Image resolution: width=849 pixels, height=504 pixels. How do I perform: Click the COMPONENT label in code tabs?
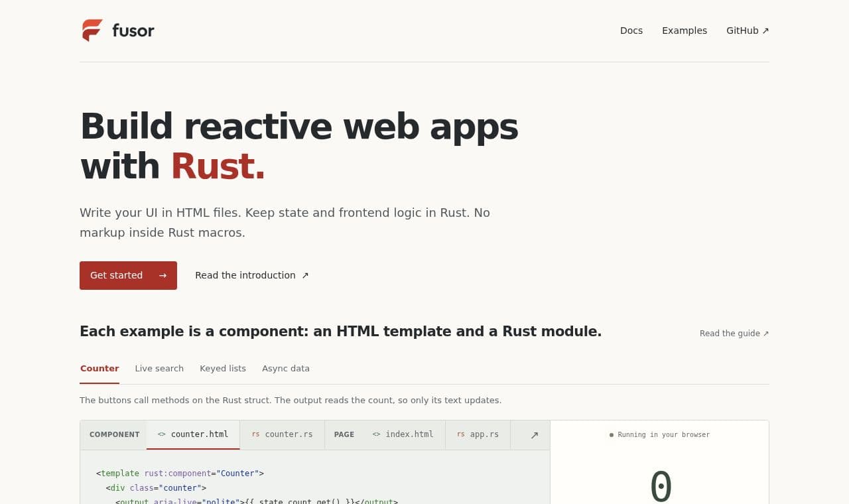tap(115, 435)
